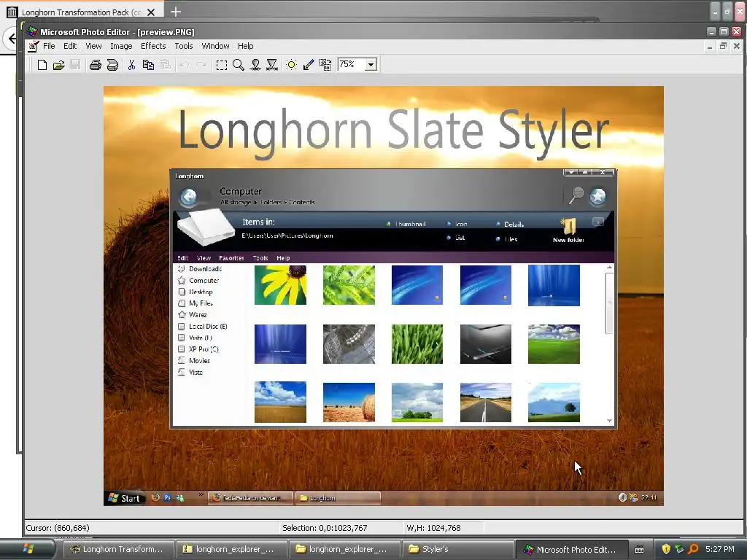
Task: Click the Open folder toolbar icon
Action: 58,65
